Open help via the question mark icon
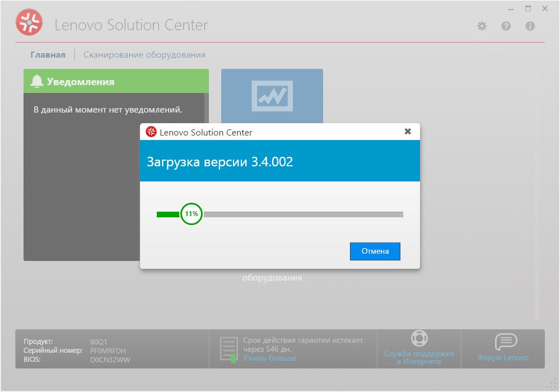 pyautogui.click(x=506, y=26)
